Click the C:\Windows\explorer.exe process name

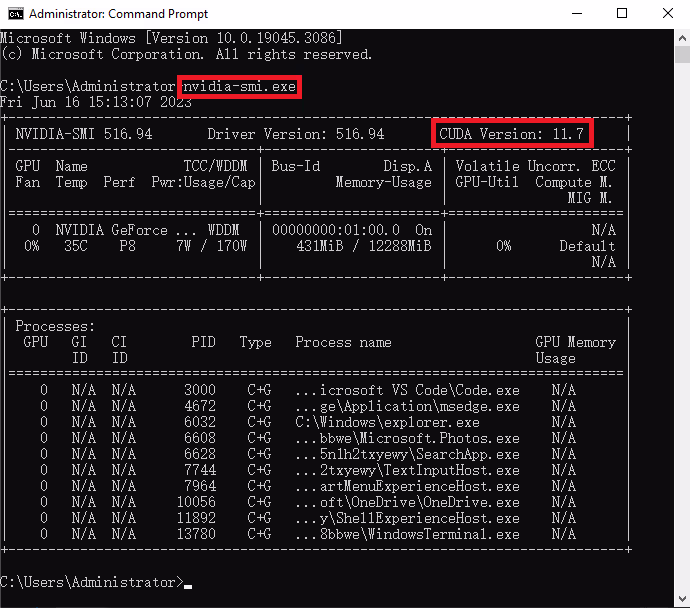pyautogui.click(x=387, y=422)
